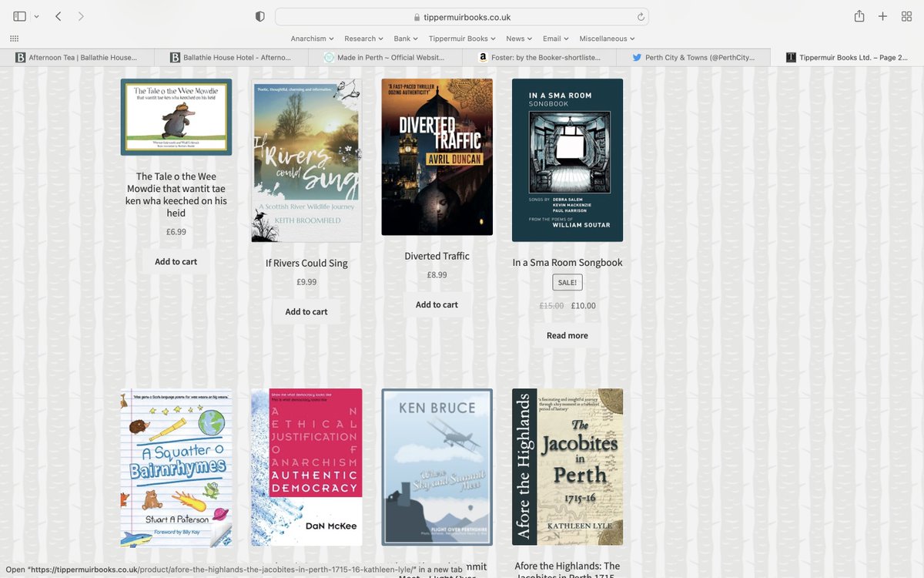Image resolution: width=924 pixels, height=578 pixels.
Task: Click the SALE! badge on Songbook
Action: pyautogui.click(x=567, y=282)
